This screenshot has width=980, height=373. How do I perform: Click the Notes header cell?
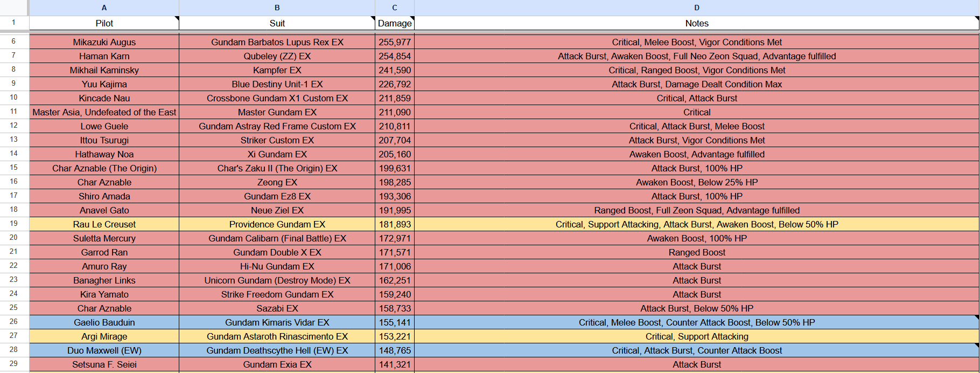tap(697, 23)
